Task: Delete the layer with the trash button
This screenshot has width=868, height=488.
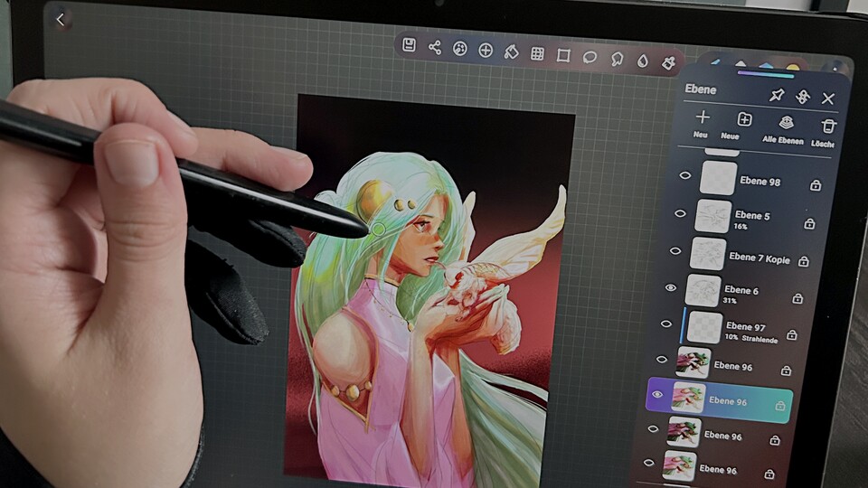Action: click(827, 132)
